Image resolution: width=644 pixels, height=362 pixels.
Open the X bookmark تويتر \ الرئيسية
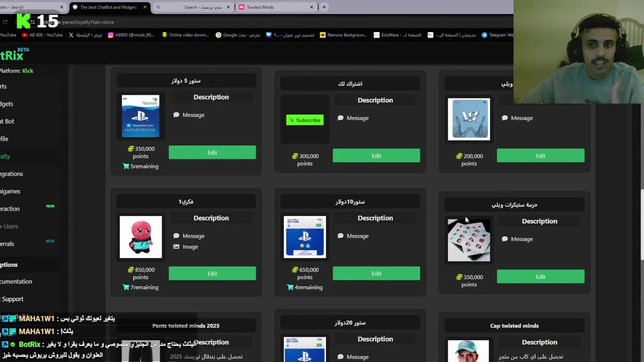click(x=86, y=35)
